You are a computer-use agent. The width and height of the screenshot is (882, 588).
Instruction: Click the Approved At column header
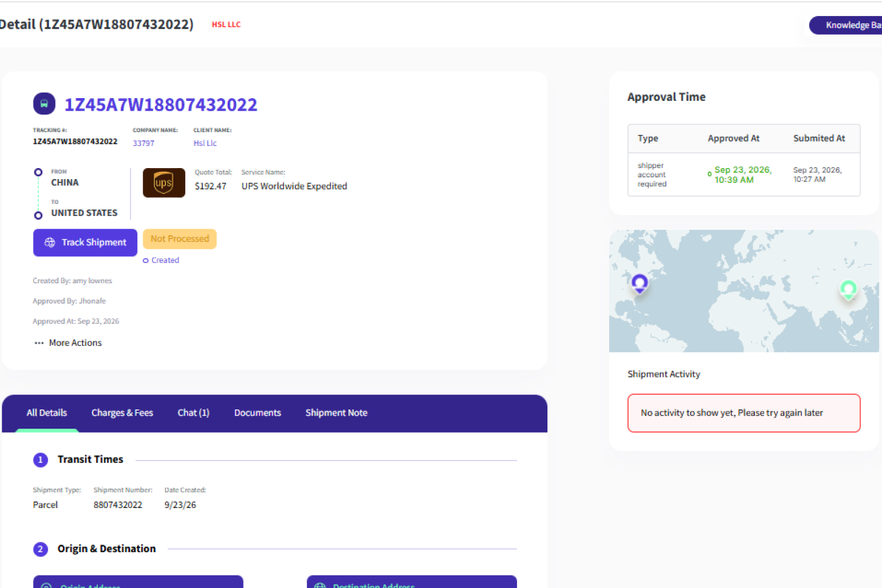click(734, 138)
